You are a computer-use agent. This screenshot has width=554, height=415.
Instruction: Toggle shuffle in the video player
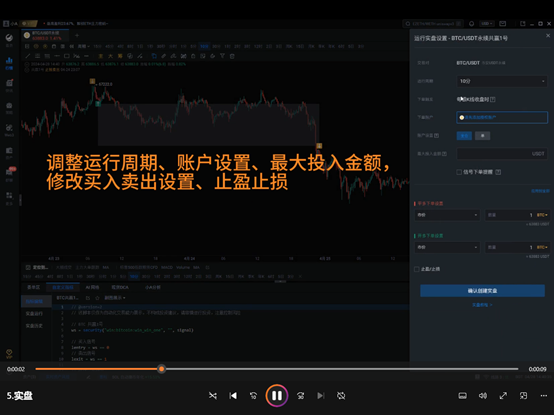[213, 396]
